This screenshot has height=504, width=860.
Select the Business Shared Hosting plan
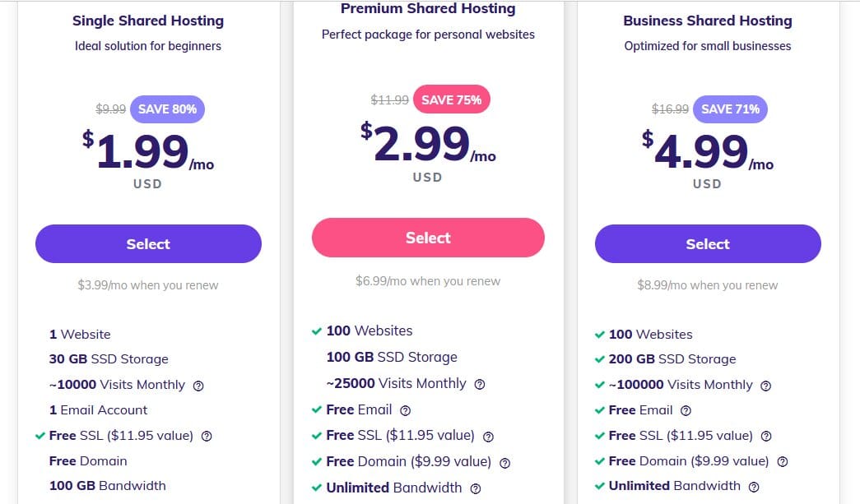708,244
